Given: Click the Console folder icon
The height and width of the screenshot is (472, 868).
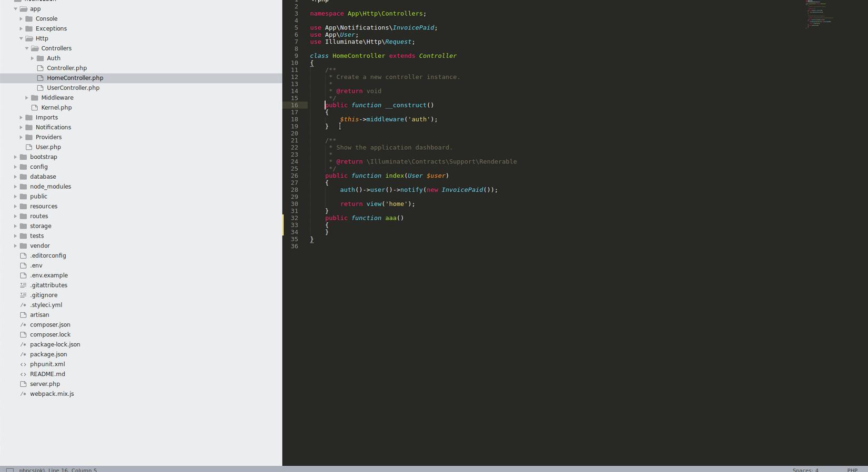Looking at the screenshot, I should pos(29,18).
